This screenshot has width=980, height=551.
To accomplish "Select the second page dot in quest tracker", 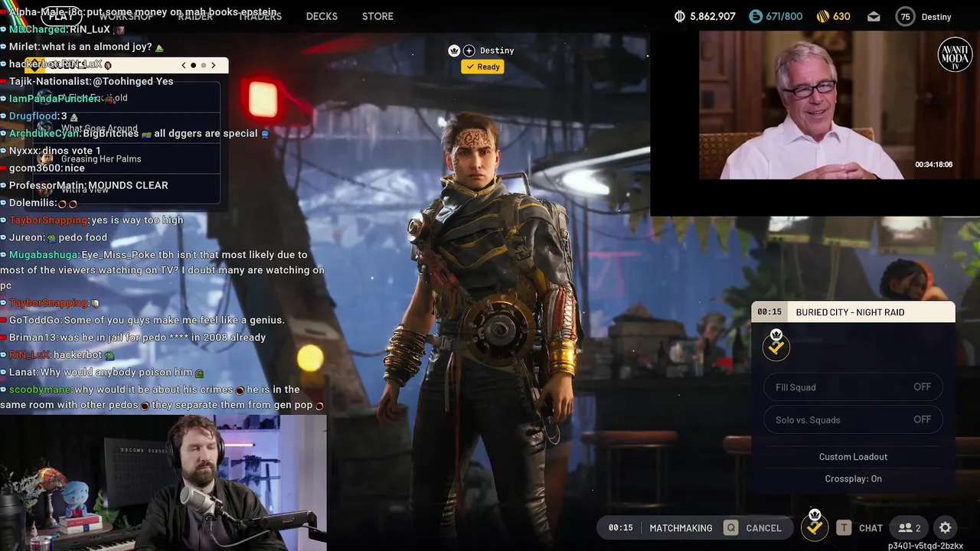I will point(202,65).
